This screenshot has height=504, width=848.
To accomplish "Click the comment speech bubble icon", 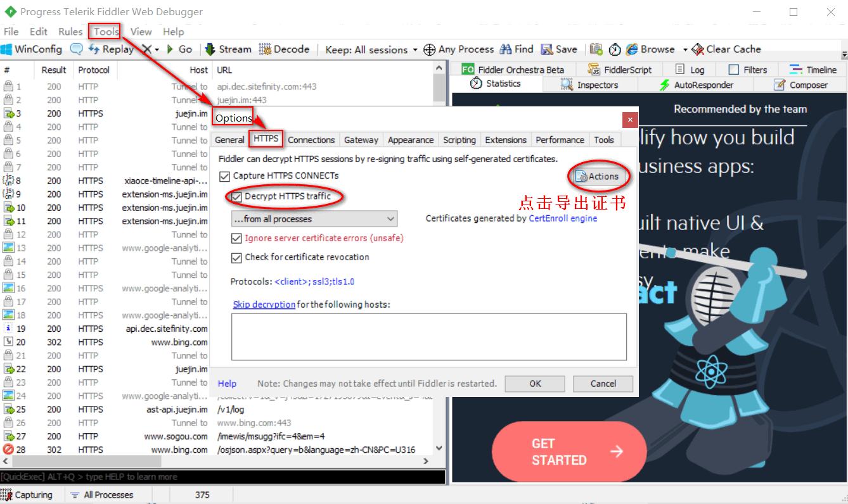I will [x=76, y=49].
